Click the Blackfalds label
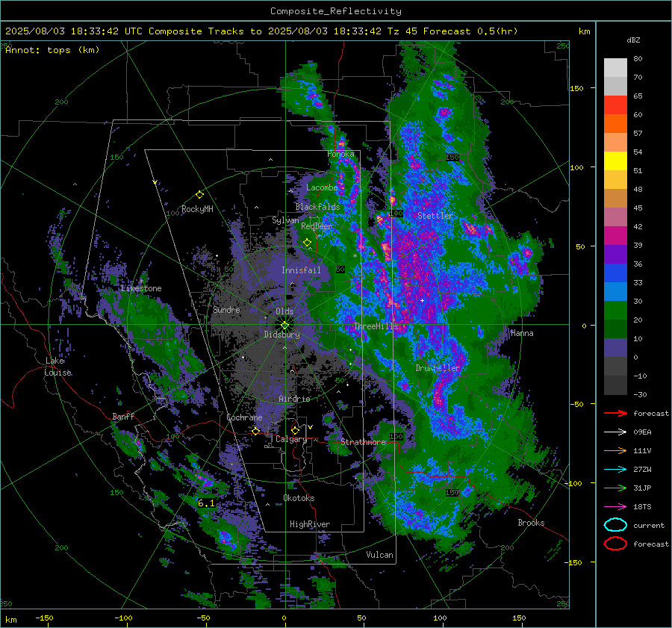This screenshot has width=672, height=628. pyautogui.click(x=317, y=207)
